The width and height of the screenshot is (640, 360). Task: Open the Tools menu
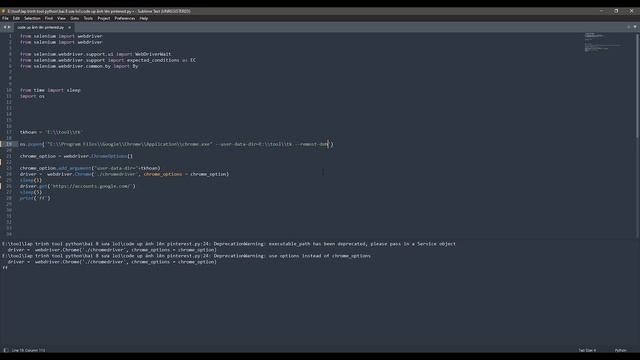point(88,18)
